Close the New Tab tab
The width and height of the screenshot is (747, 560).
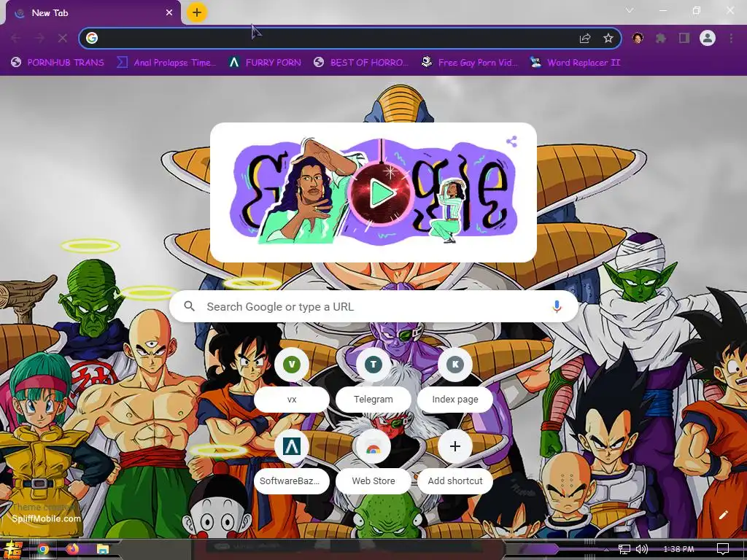[x=169, y=13]
